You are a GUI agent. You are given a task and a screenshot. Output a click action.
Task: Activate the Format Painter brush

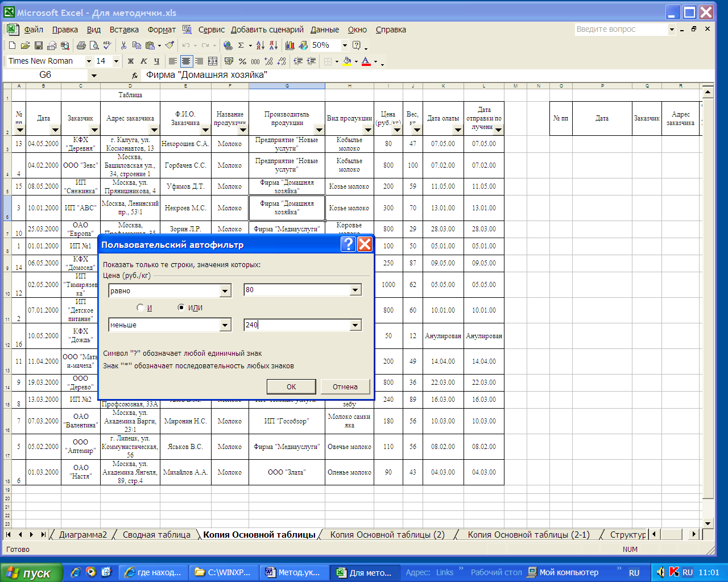pos(169,45)
